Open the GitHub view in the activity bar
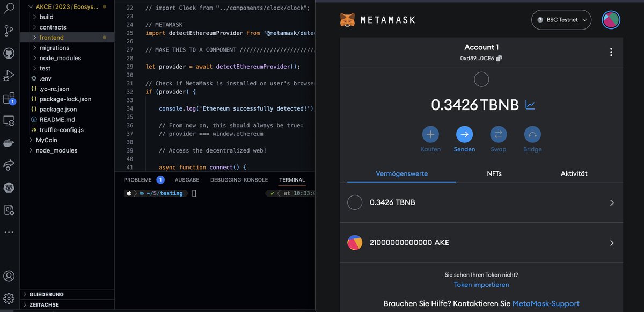Image resolution: width=644 pixels, height=312 pixels. (9, 53)
